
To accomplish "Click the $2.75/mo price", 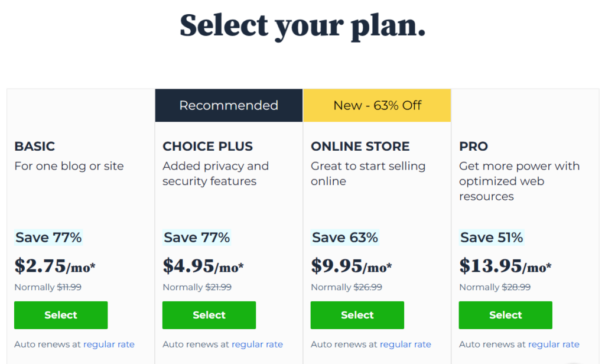I will (x=55, y=266).
